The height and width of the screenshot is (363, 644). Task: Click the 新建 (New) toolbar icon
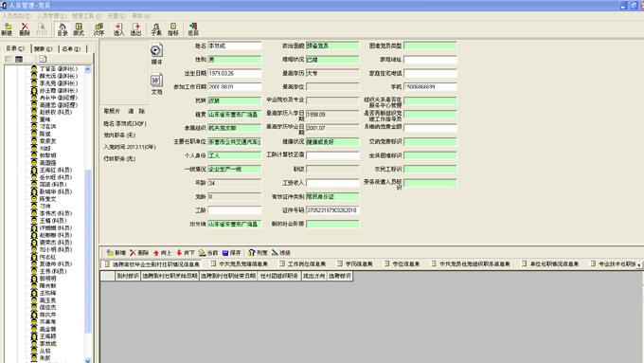click(7, 29)
